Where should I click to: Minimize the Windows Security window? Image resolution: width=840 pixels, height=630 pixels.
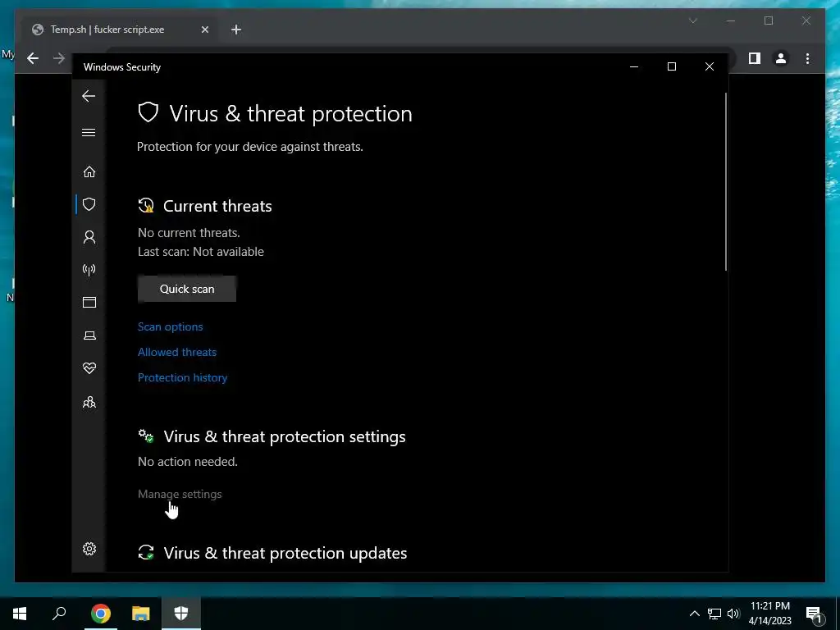point(634,66)
